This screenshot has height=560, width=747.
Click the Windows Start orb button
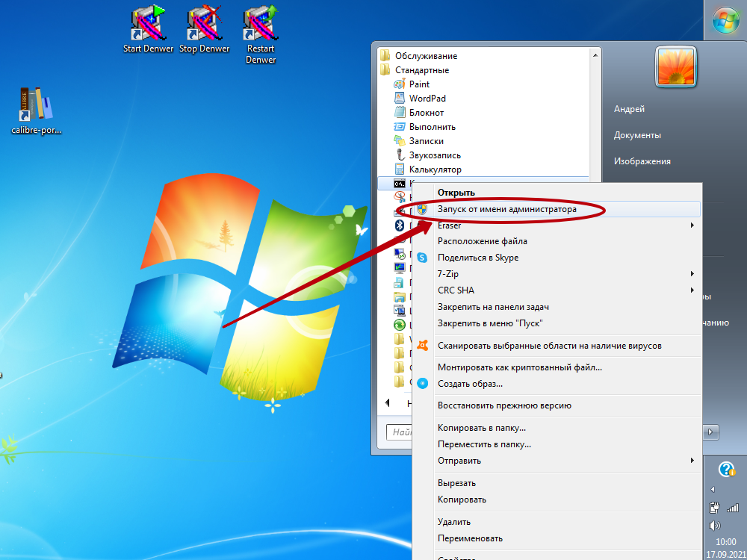[725, 21]
